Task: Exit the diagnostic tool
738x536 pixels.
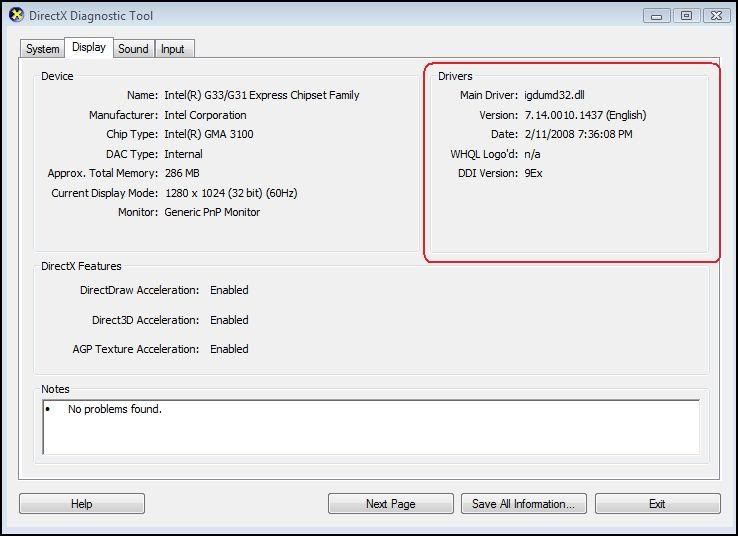Action: (x=658, y=504)
